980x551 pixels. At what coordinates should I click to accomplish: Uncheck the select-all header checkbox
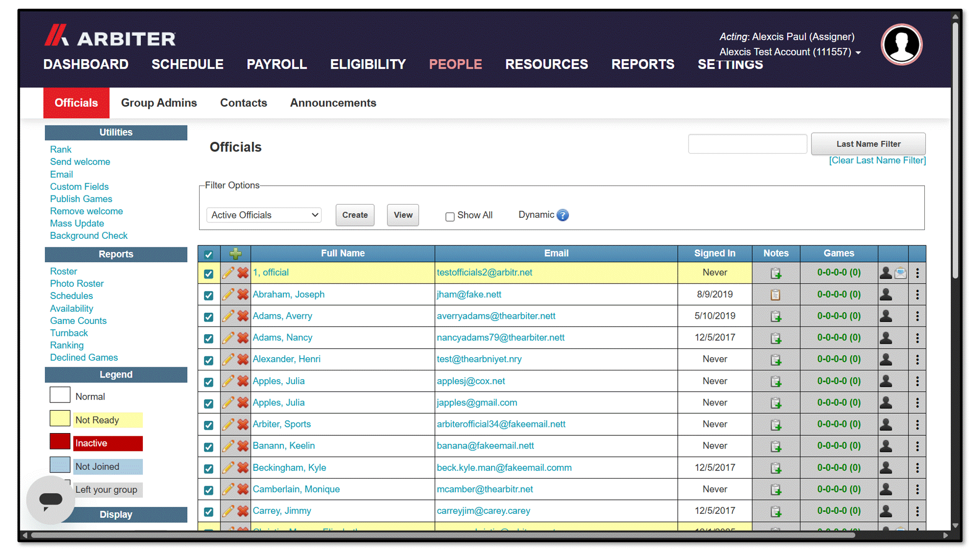(208, 254)
